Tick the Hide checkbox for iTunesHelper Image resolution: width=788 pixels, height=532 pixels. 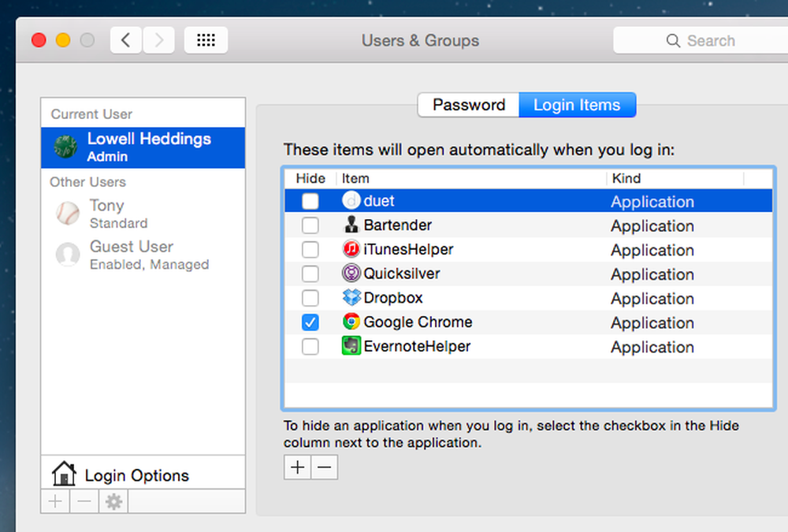coord(310,249)
